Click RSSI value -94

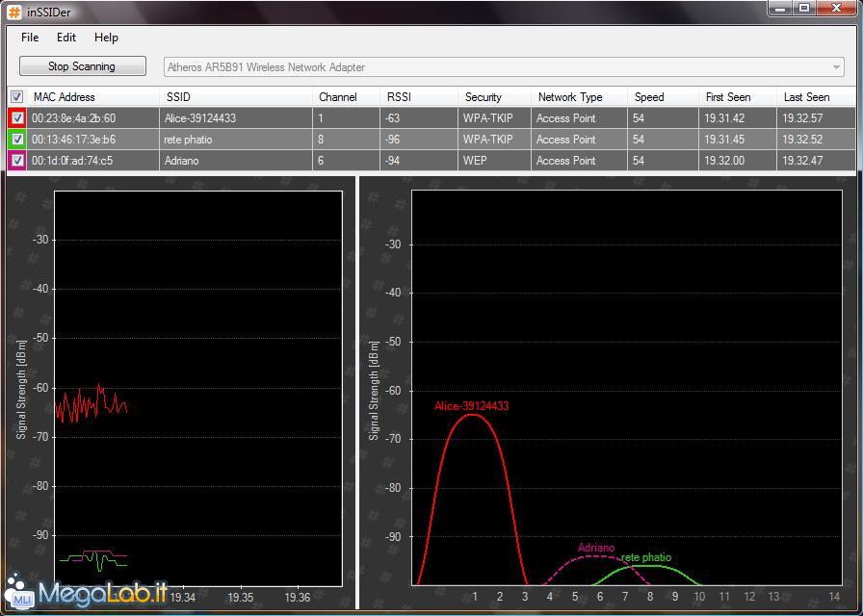[x=392, y=161]
